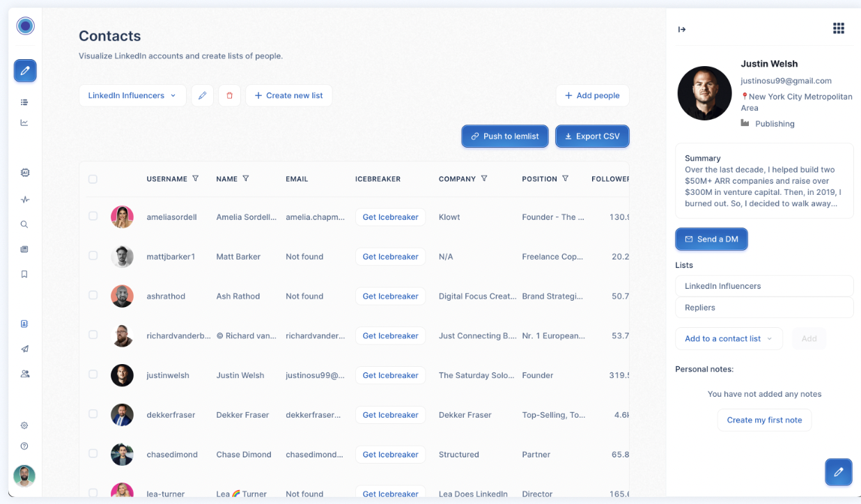
Task: Expand the Add to a contact list dropdown
Action: tap(729, 338)
